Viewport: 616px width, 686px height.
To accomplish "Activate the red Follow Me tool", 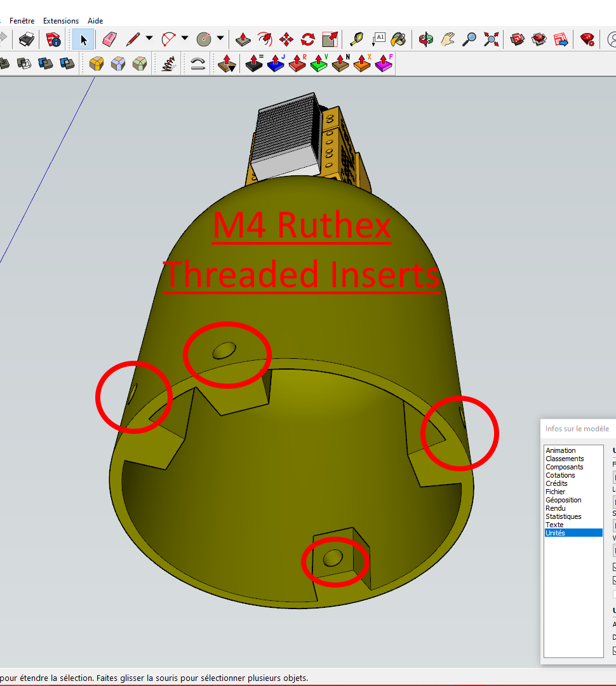I will point(265,39).
